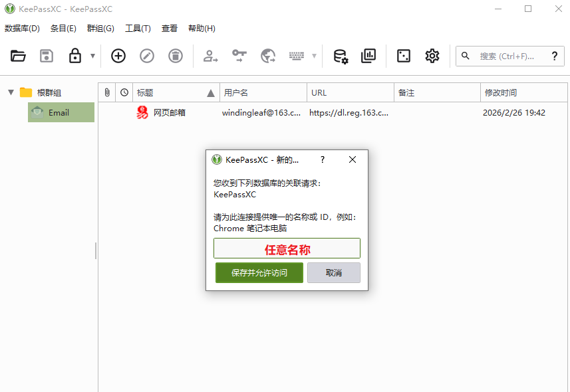Click the NetEase red icon of 网页邮箱 entry
The height and width of the screenshot is (392, 570).
(142, 113)
